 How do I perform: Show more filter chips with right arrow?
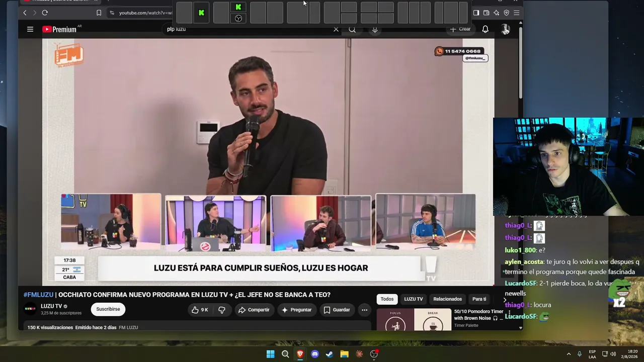tap(505, 300)
